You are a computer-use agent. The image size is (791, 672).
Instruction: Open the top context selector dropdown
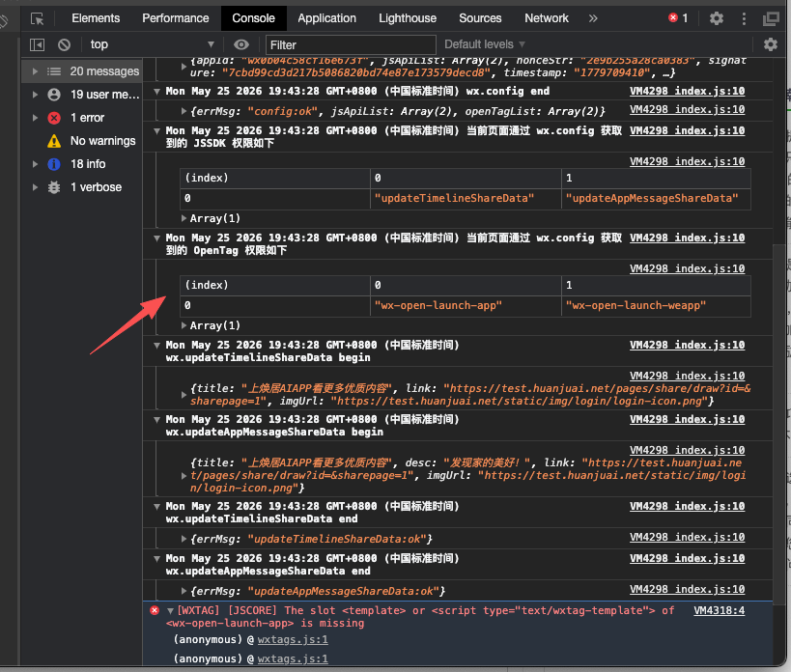pyautogui.click(x=152, y=44)
